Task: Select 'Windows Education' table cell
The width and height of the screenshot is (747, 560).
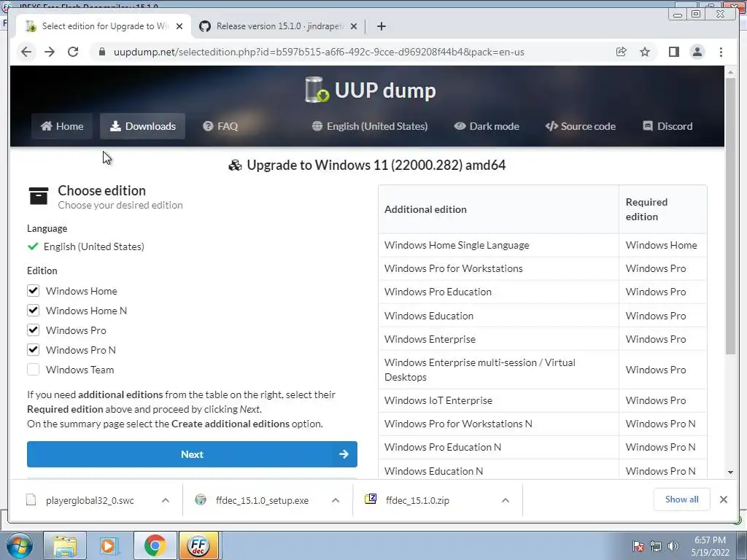Action: point(498,316)
